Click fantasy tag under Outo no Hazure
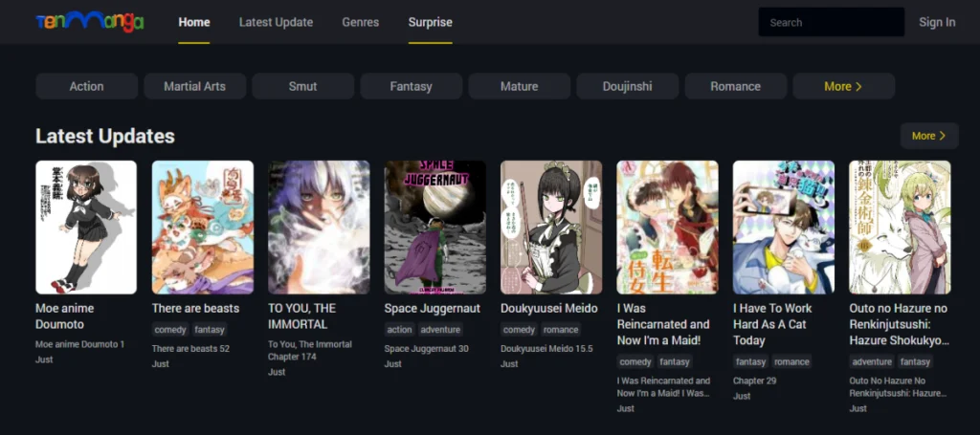 915,362
